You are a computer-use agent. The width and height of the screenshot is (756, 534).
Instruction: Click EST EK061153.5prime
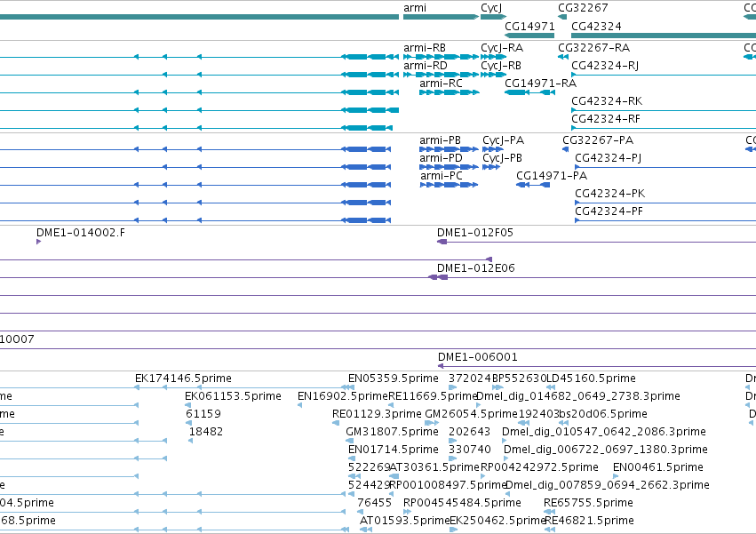pyautogui.click(x=233, y=396)
